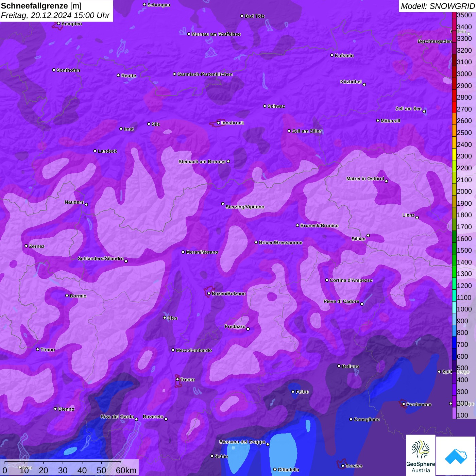Select the blue 700 m legend color
The image size is (476, 476).
coord(454,342)
